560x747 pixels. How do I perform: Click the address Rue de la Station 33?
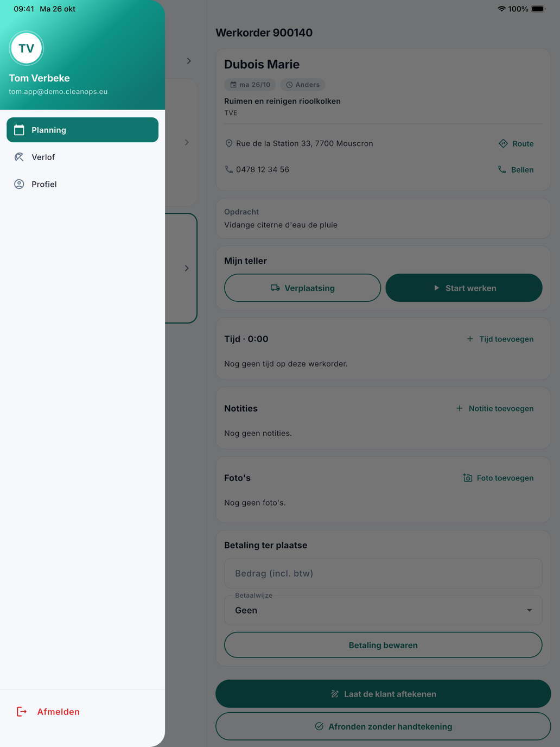304,143
